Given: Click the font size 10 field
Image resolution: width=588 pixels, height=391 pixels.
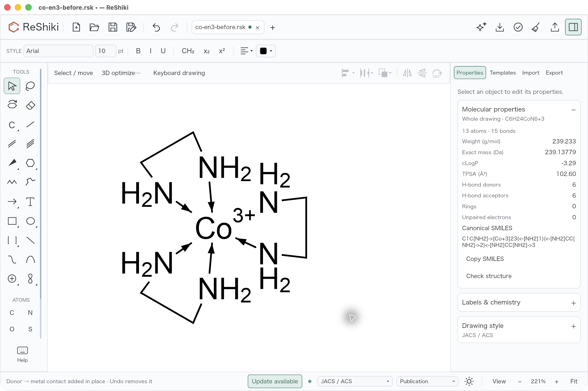Looking at the screenshot, I should [x=106, y=51].
